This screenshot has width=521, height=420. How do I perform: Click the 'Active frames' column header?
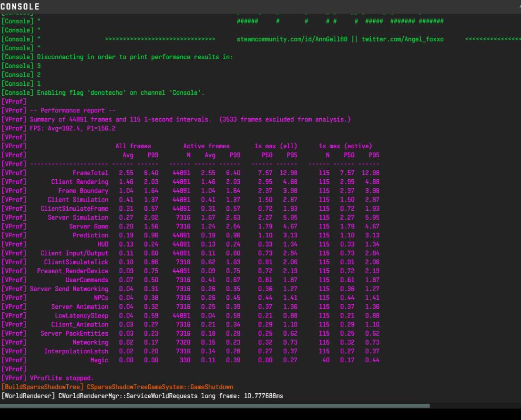point(206,146)
